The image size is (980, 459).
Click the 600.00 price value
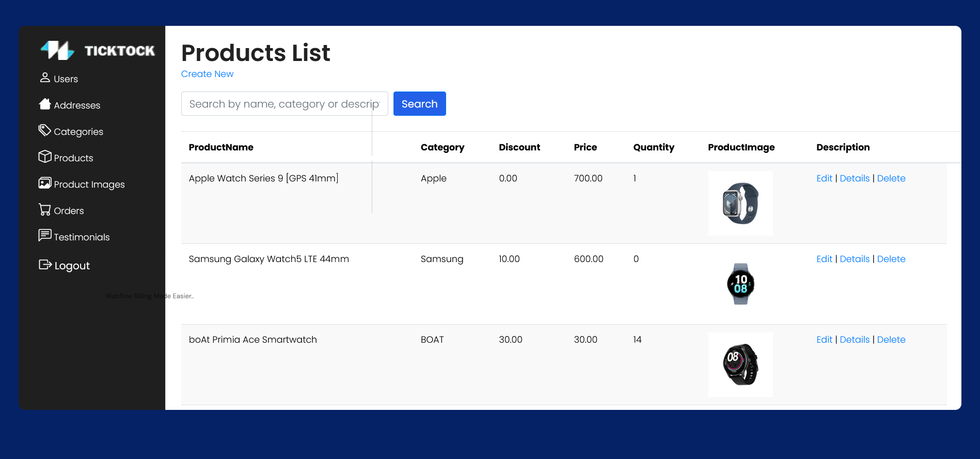(x=589, y=259)
